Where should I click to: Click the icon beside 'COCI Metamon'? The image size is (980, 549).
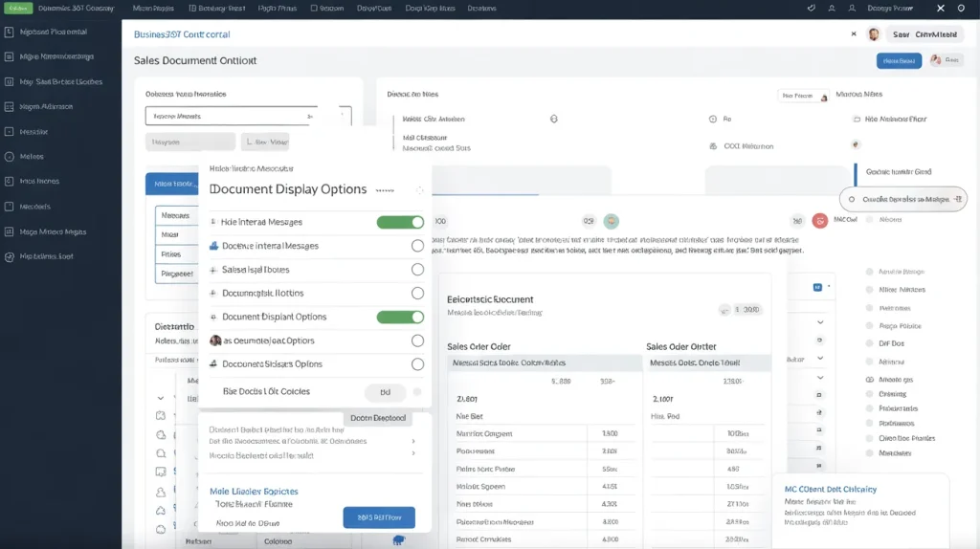click(x=713, y=146)
